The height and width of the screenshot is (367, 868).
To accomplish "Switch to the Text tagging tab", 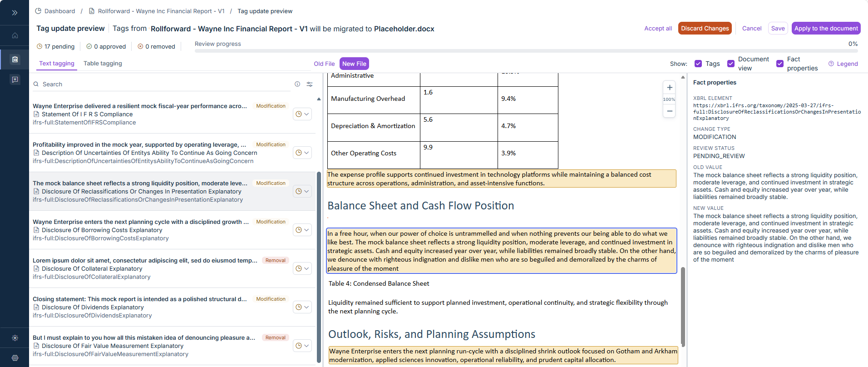I will click(57, 64).
